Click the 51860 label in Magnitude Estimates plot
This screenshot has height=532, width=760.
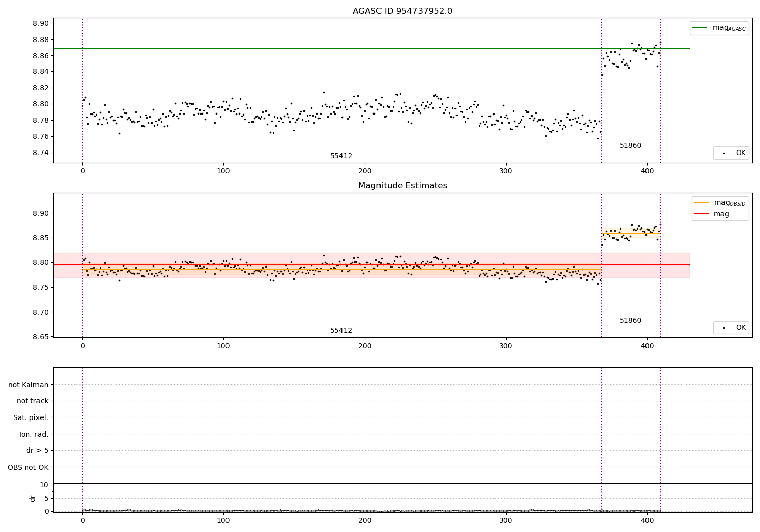coord(630,321)
